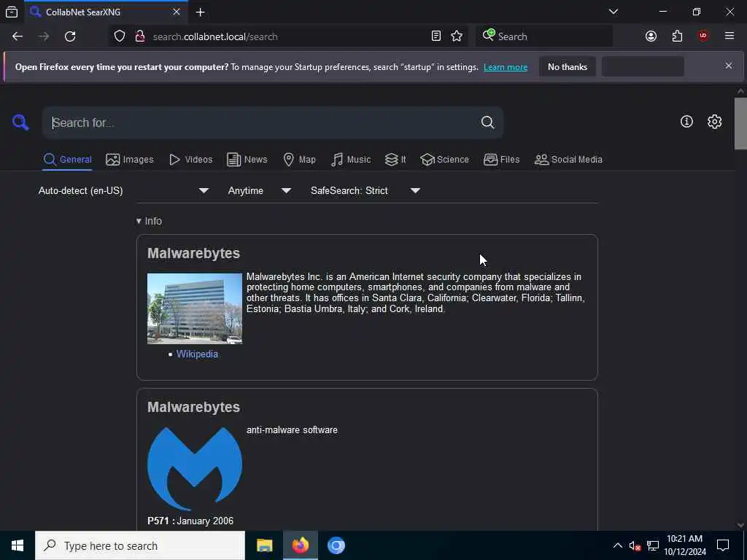747x560 pixels.
Task: Click the SearXNG magnifier logo
Action: coord(20,122)
